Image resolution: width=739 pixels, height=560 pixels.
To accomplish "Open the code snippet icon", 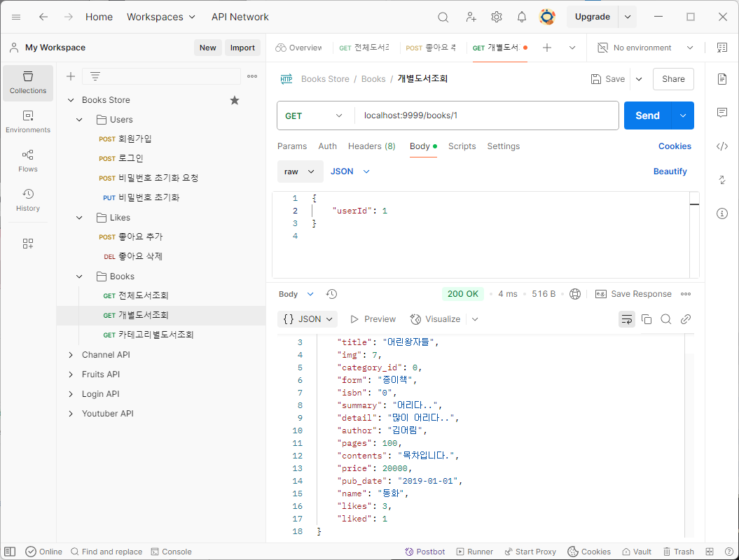I will coord(722,146).
